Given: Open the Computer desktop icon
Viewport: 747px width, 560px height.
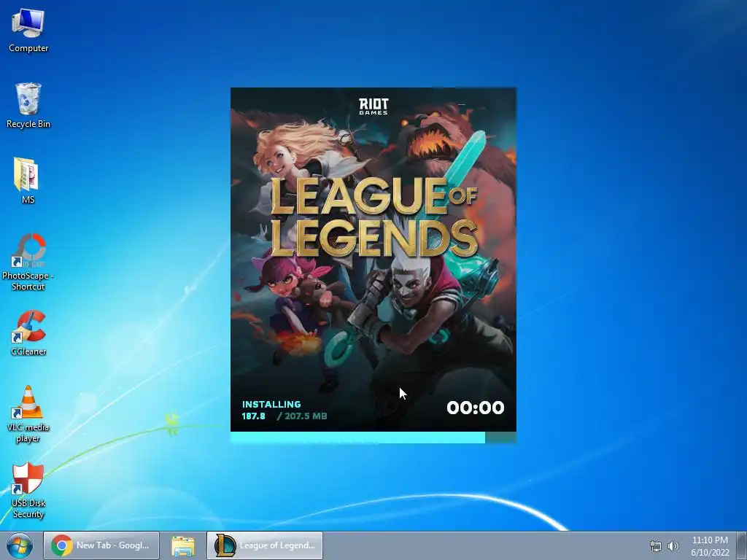Looking at the screenshot, I should [x=28, y=31].
